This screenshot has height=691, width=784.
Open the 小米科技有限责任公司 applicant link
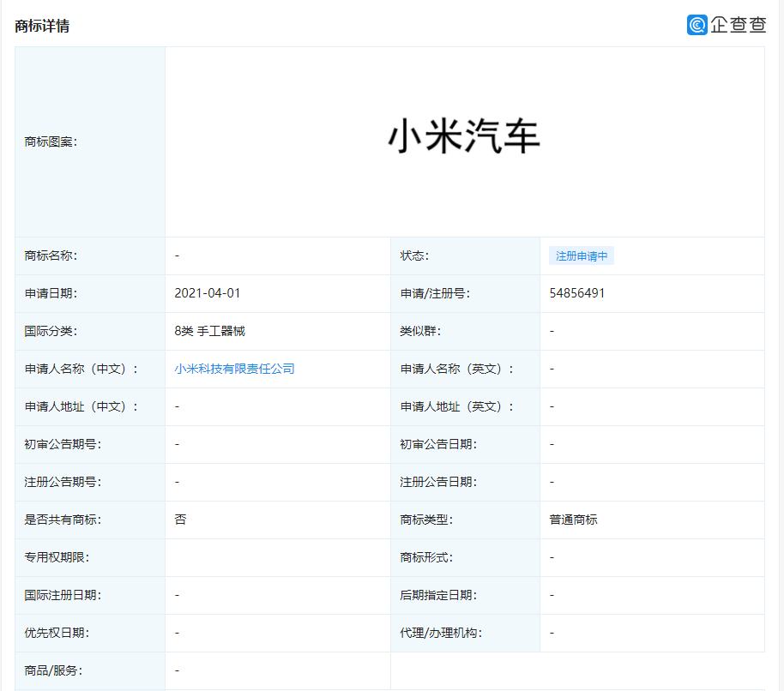coord(234,369)
